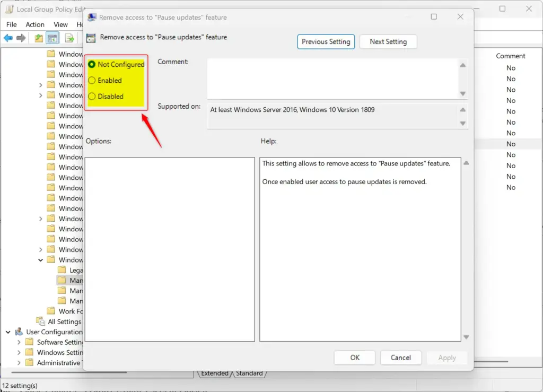Image resolution: width=543 pixels, height=392 pixels.
Task: Switch to the Standard tab
Action: (x=249, y=373)
